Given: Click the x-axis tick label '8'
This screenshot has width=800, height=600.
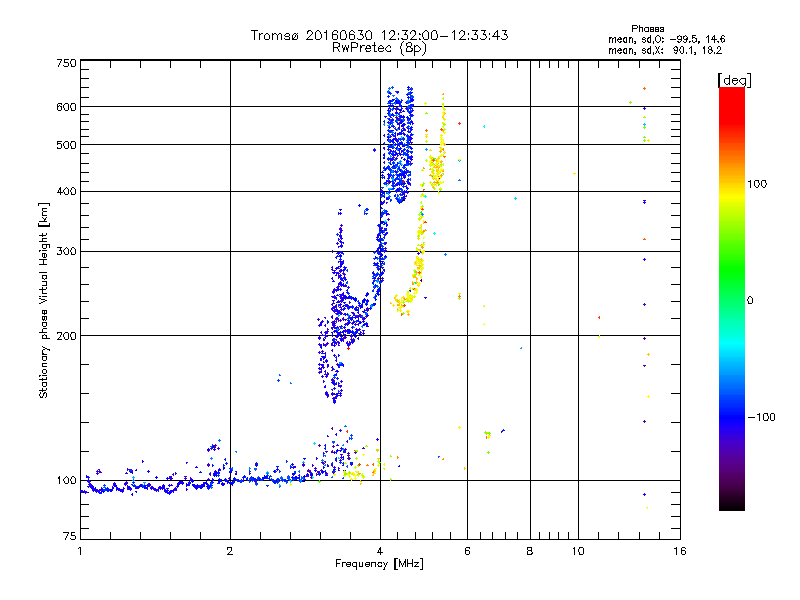Looking at the screenshot, I should (x=530, y=551).
